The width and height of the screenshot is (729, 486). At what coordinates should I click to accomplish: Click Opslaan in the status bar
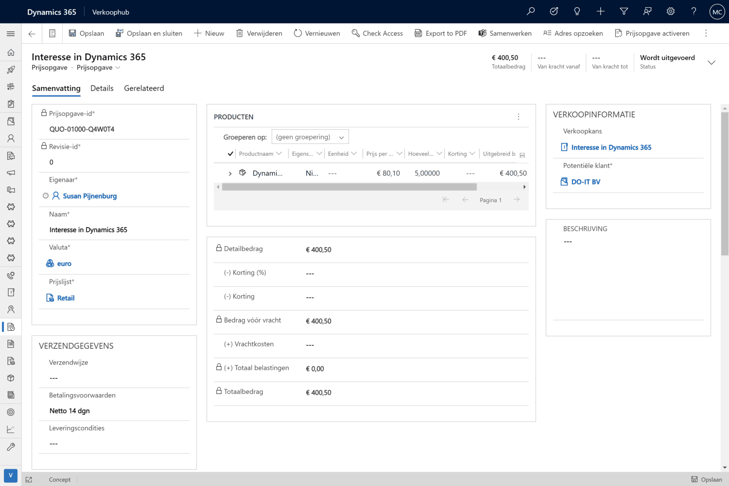coord(706,479)
